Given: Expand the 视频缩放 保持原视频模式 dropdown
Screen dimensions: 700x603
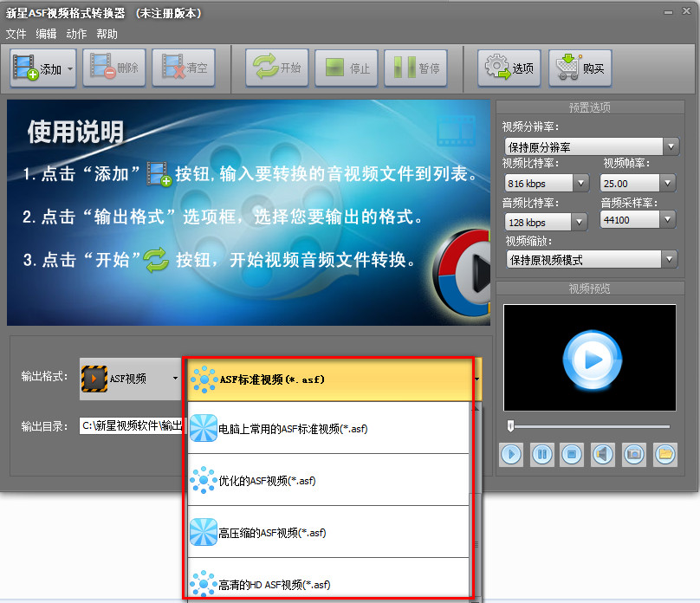Looking at the screenshot, I should pyautogui.click(x=669, y=259).
